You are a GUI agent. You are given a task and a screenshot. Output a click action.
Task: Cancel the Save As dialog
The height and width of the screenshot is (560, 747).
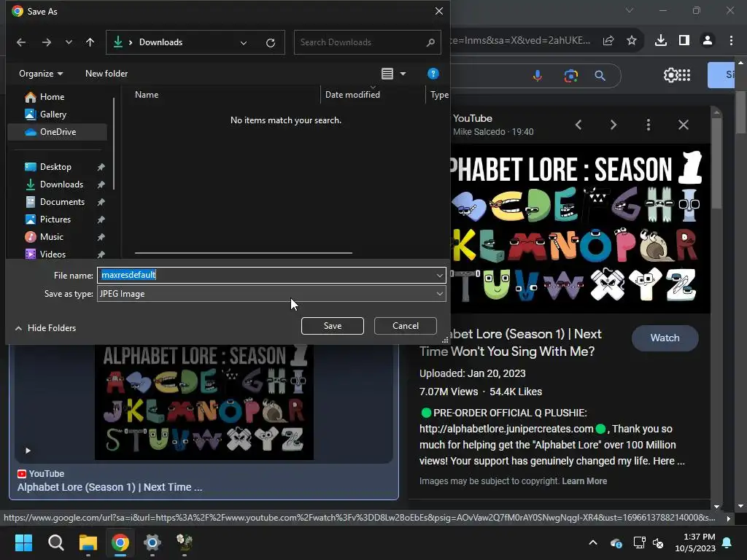[x=406, y=326]
